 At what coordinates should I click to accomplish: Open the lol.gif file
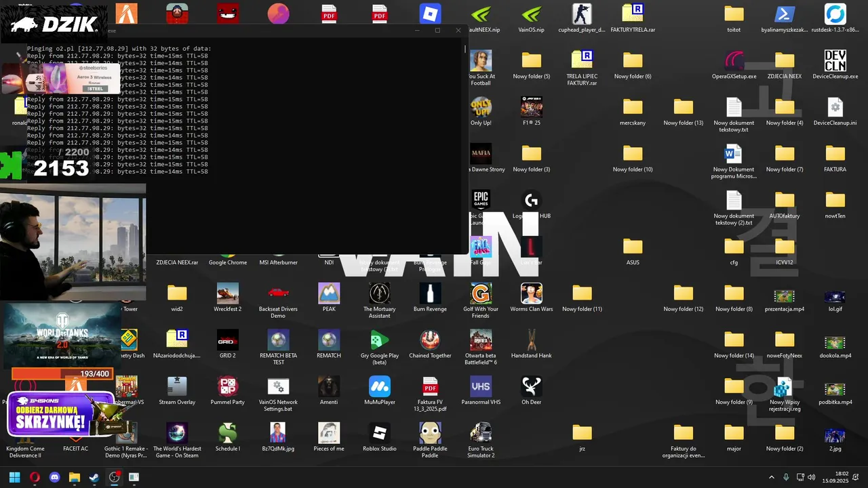coord(835,298)
